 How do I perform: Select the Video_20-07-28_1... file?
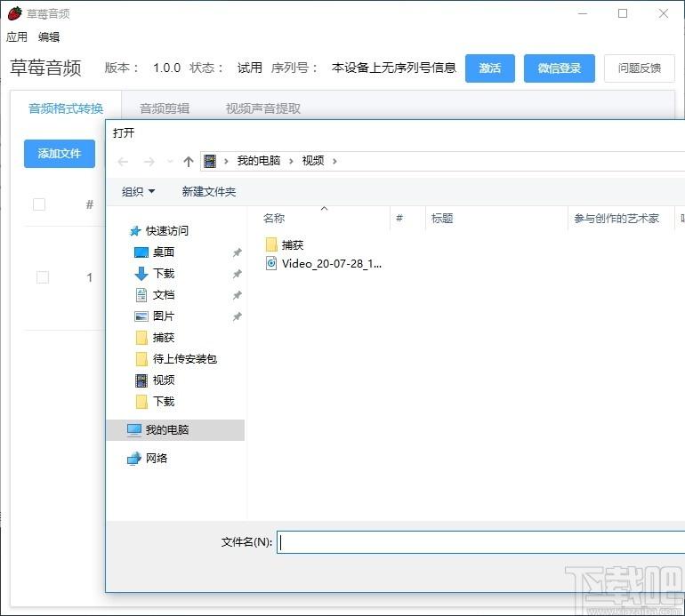coord(332,264)
